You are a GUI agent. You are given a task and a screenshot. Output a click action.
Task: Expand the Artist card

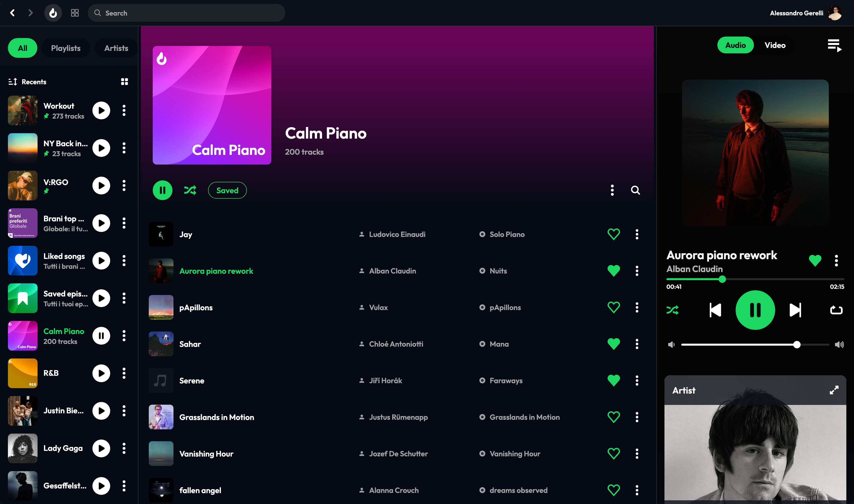pos(834,390)
